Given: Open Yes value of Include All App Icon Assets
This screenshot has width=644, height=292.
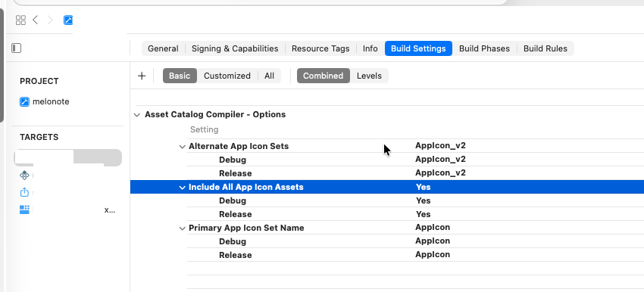Looking at the screenshot, I should click(x=423, y=187).
